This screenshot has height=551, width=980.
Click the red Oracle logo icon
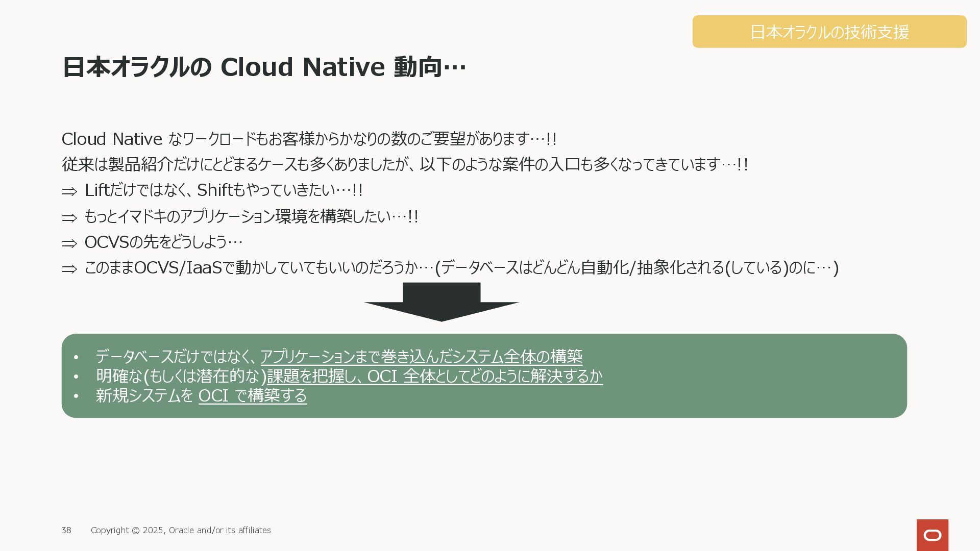[x=932, y=535]
